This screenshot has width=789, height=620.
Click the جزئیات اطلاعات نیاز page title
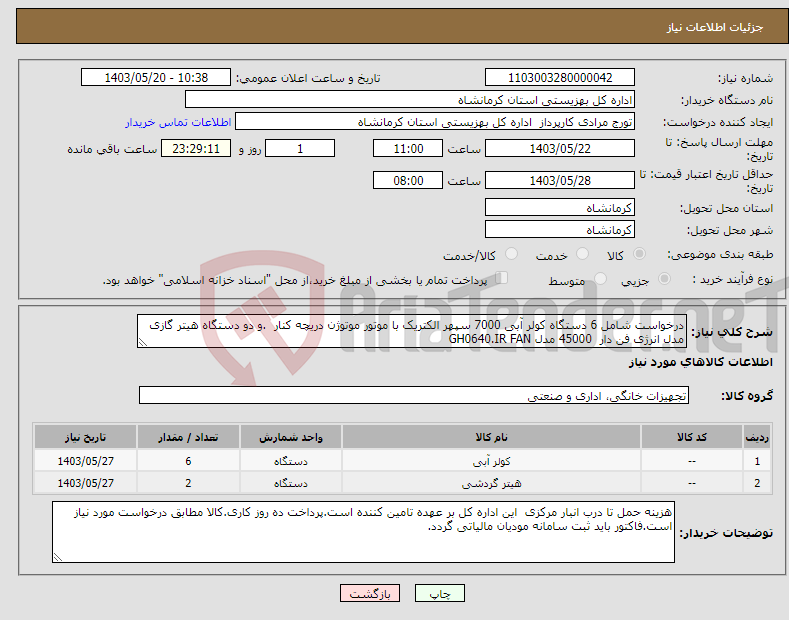(715, 27)
